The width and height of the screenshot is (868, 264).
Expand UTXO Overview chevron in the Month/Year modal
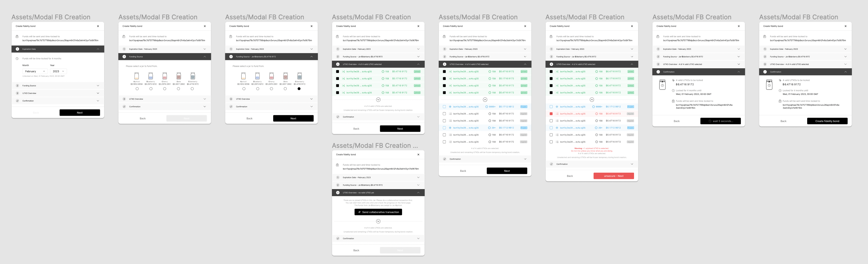click(98, 93)
